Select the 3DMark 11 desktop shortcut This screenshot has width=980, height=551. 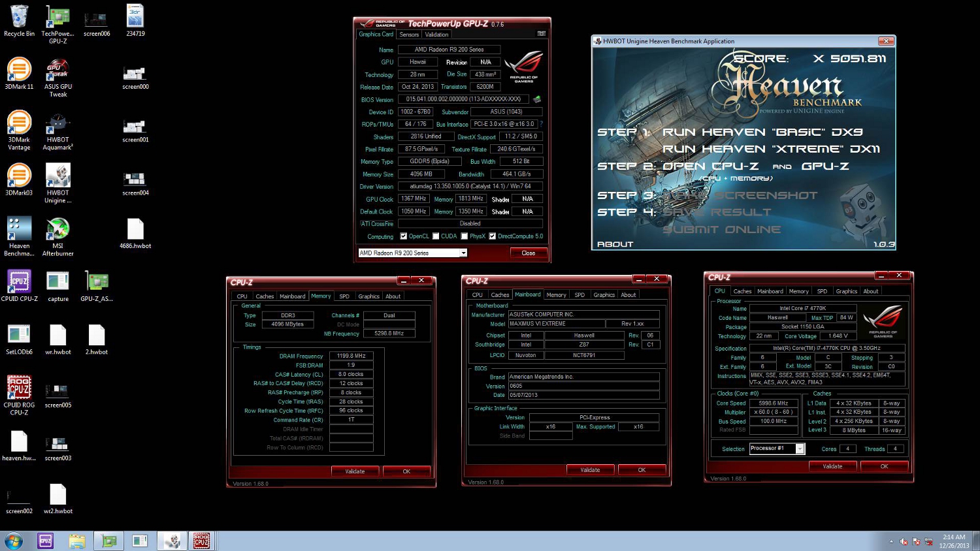[19, 74]
